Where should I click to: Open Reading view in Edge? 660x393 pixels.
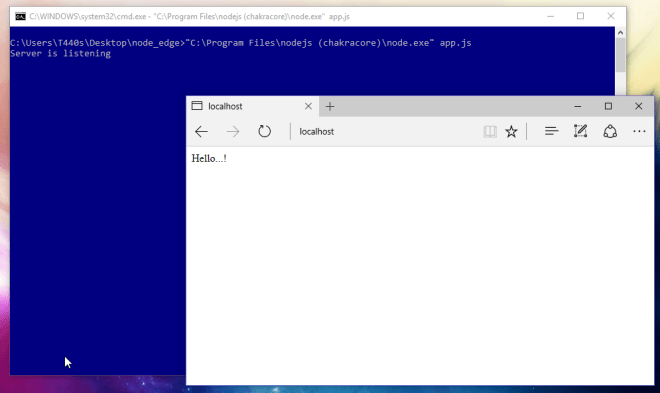[490, 132]
